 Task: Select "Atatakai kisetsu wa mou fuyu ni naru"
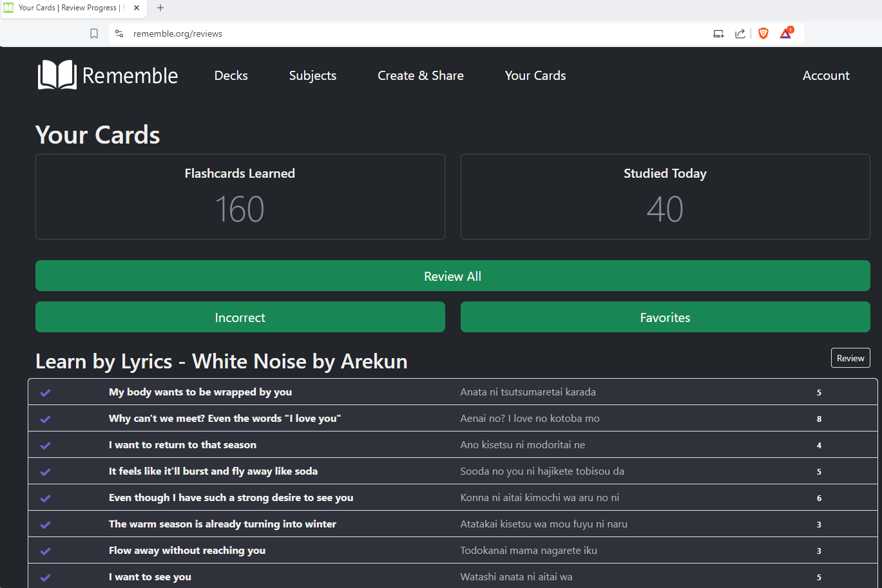click(544, 524)
